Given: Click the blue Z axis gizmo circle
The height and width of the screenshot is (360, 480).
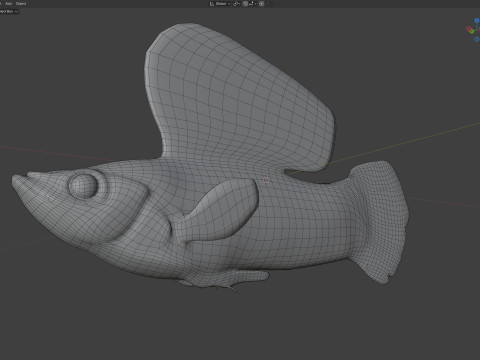Looking at the screenshot, I should 477,21.
